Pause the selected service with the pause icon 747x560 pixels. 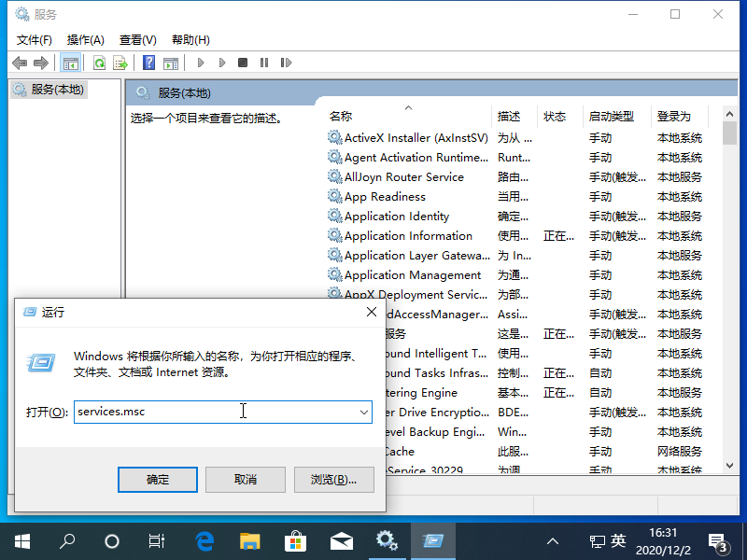coord(262,63)
